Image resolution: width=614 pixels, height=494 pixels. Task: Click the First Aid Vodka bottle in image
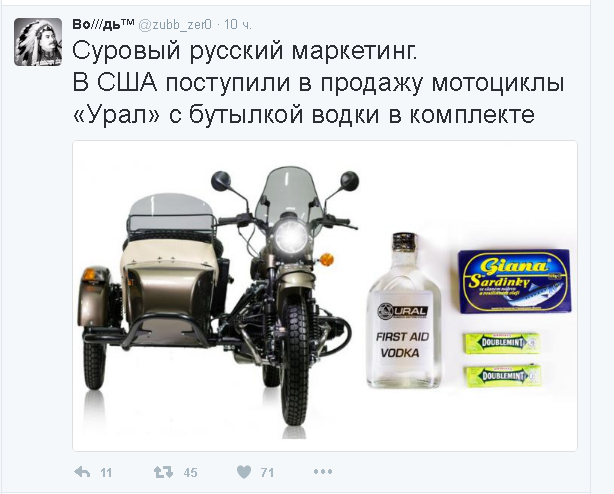coord(404,310)
